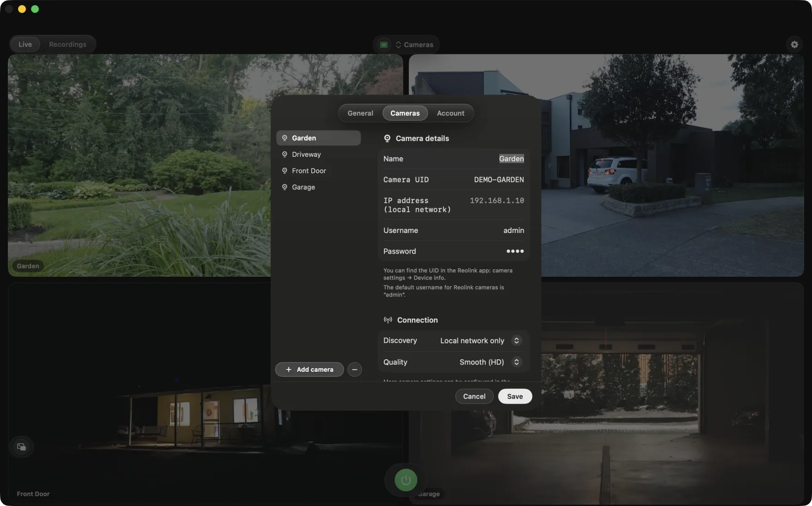Open the Recordings tab
The width and height of the screenshot is (812, 506).
coord(67,44)
